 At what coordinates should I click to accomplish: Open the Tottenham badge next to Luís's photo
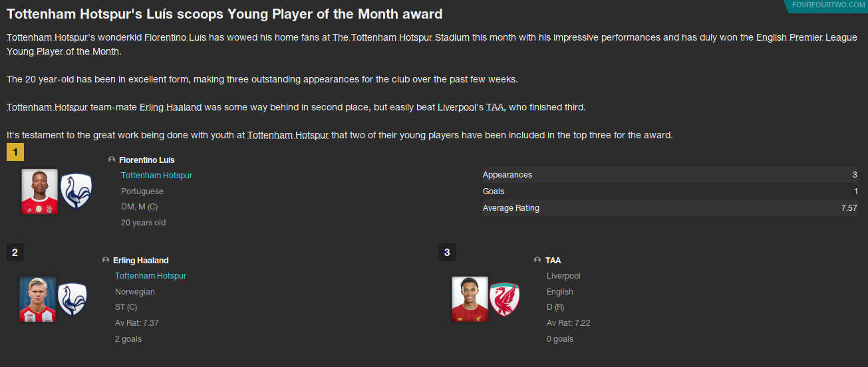point(76,191)
